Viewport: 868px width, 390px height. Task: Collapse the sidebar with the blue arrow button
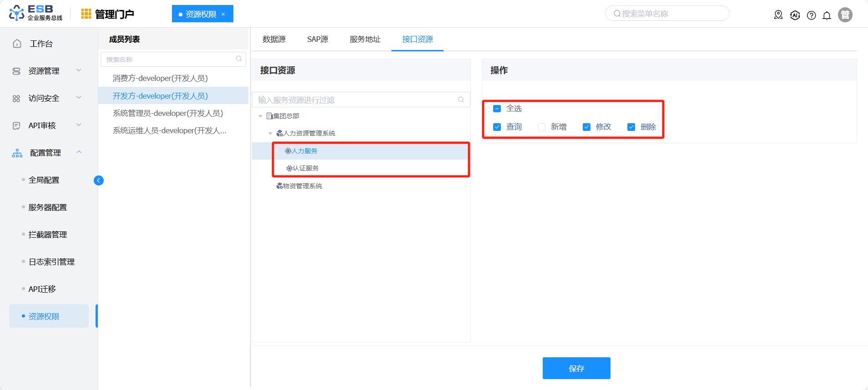pos(98,180)
